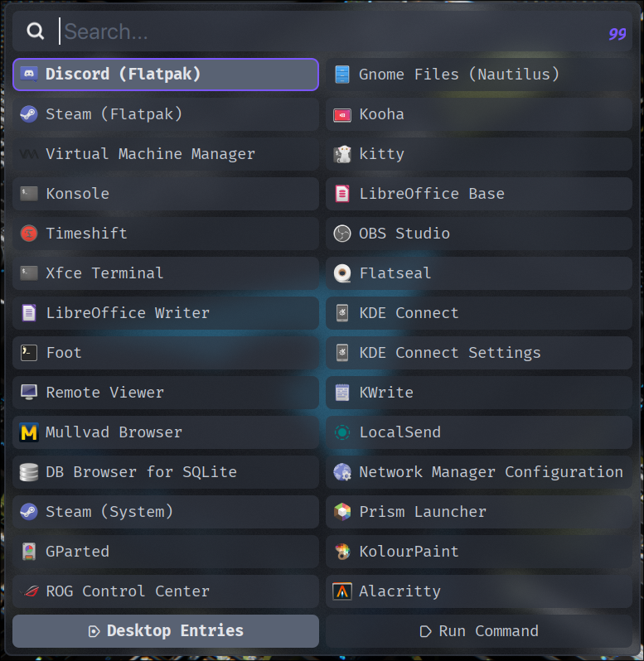Select KWrite entry label
Screen dimensions: 644x661
pyautogui.click(x=386, y=393)
